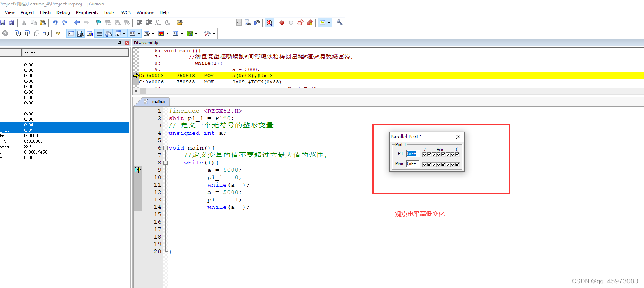Expand the window layout dropdown arrow
The width and height of the screenshot is (644, 288).
click(x=329, y=23)
